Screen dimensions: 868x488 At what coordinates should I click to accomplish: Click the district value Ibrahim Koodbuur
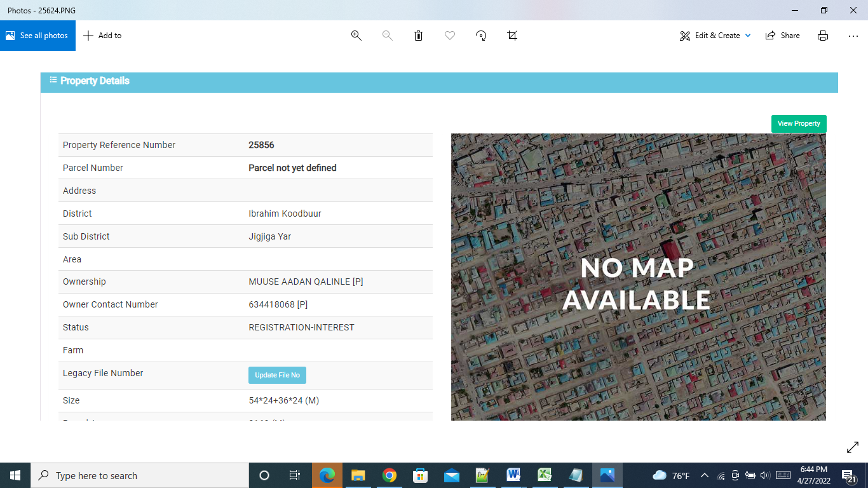click(x=285, y=213)
